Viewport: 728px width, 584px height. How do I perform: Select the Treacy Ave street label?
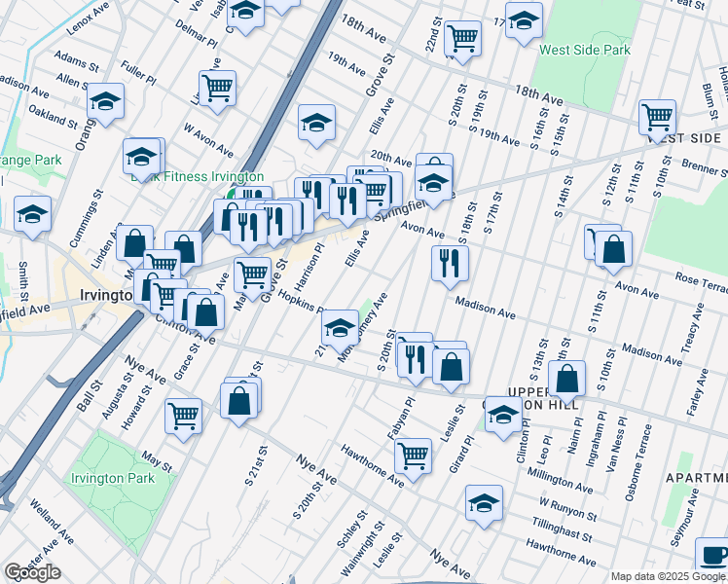(693, 328)
